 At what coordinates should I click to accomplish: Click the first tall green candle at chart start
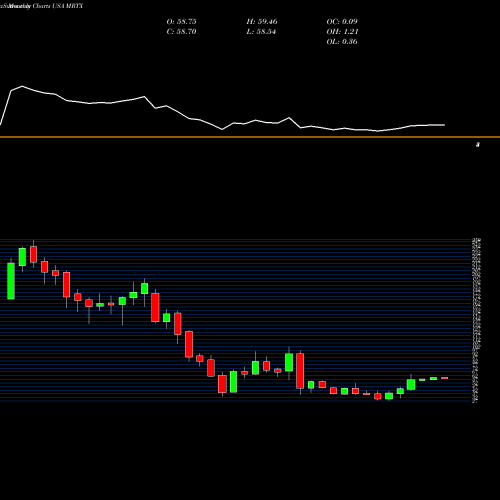click(11, 281)
